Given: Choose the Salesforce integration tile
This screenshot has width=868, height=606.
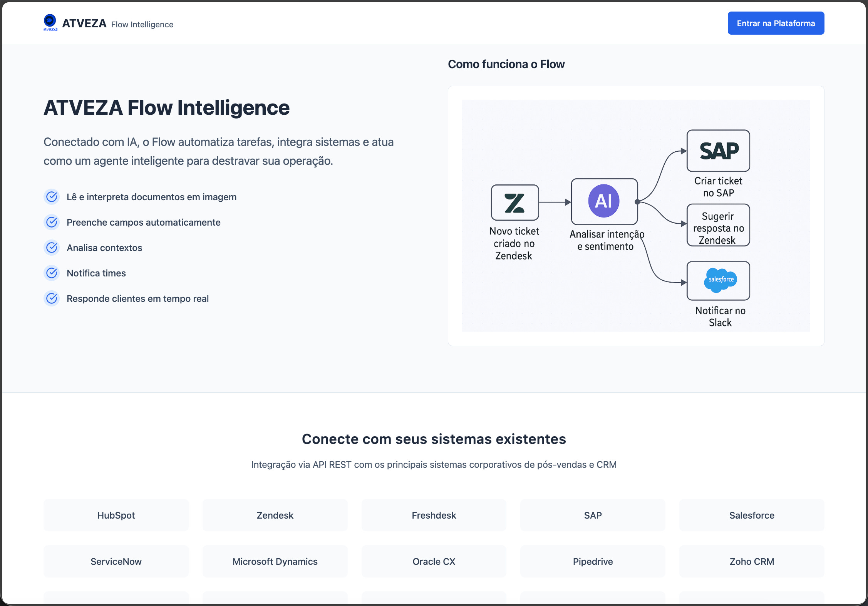Looking at the screenshot, I should tap(751, 515).
